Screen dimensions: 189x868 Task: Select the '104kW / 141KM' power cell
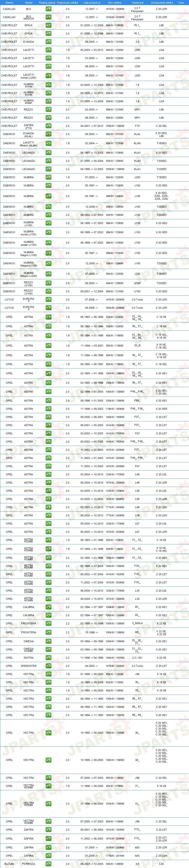click(x=115, y=658)
